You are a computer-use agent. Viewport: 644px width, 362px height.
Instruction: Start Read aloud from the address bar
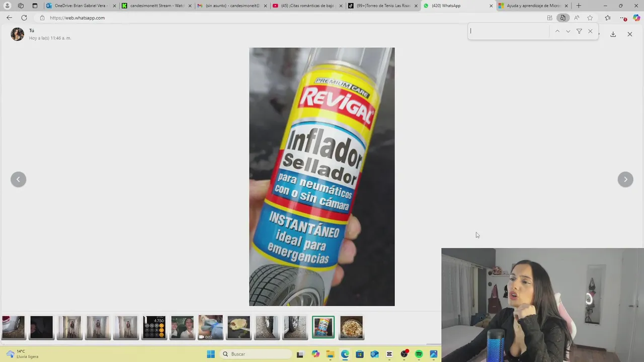[577, 18]
